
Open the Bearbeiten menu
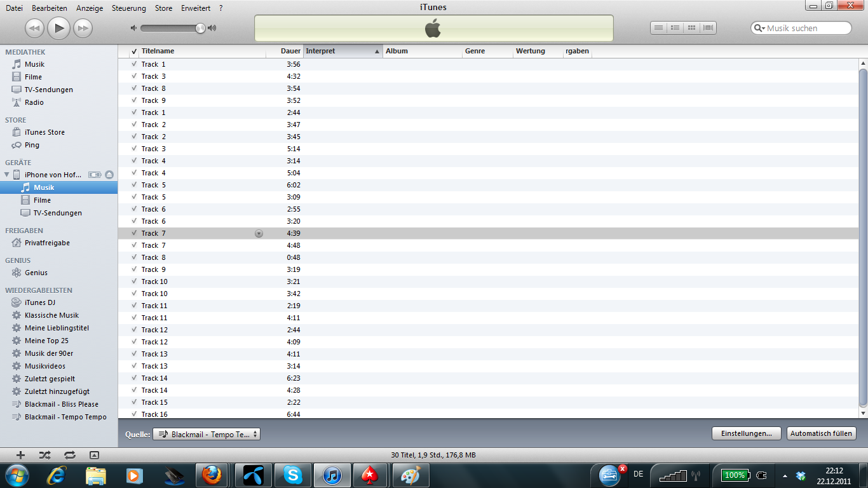coord(50,8)
